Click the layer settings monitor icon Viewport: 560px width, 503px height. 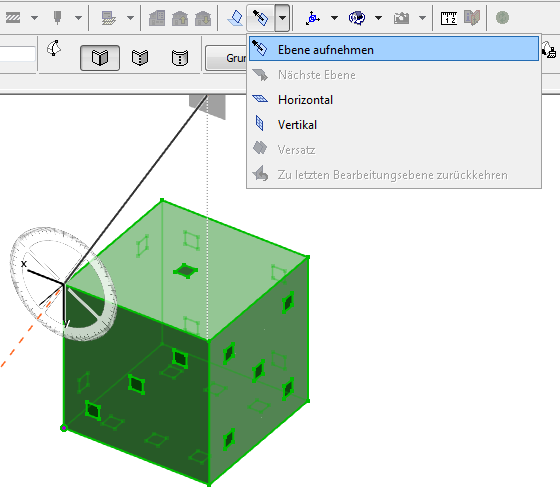pos(109,18)
